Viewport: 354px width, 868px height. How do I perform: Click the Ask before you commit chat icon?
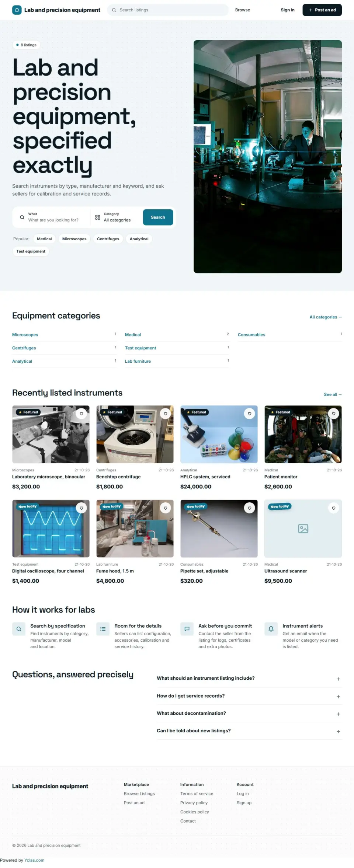click(187, 629)
